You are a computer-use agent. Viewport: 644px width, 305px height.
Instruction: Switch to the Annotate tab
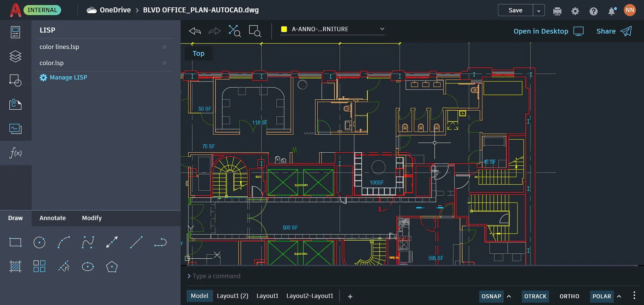point(52,218)
